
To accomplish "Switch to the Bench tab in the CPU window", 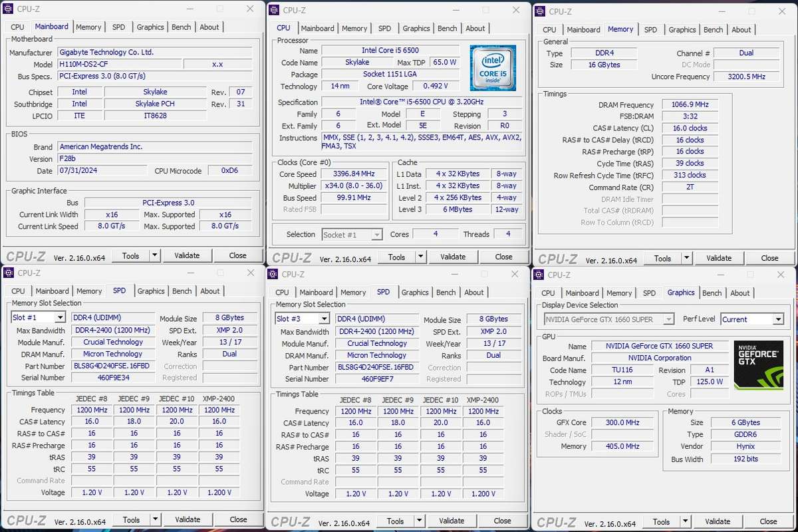I will click(x=447, y=28).
